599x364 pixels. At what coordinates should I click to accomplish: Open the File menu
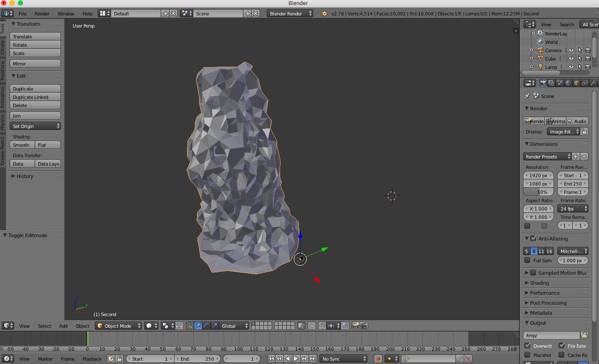(23, 13)
